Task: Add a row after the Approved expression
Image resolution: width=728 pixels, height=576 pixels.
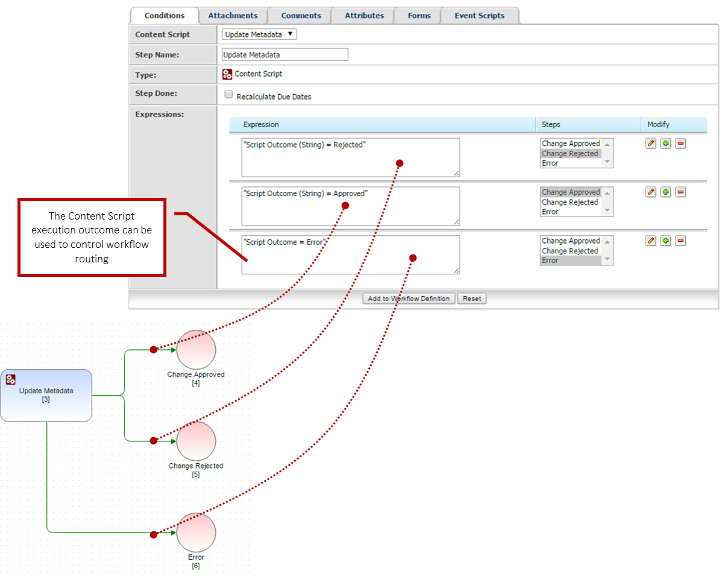Action: pyautogui.click(x=665, y=192)
